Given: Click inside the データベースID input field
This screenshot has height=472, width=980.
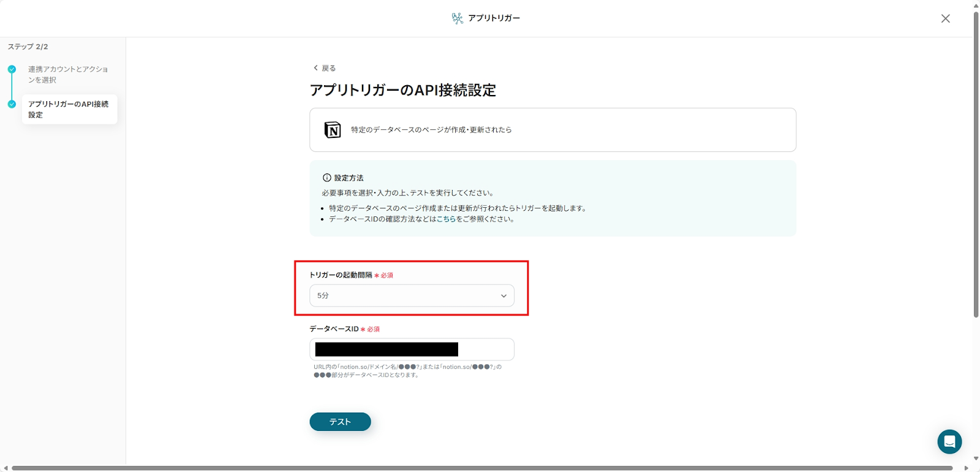Looking at the screenshot, I should coord(412,349).
